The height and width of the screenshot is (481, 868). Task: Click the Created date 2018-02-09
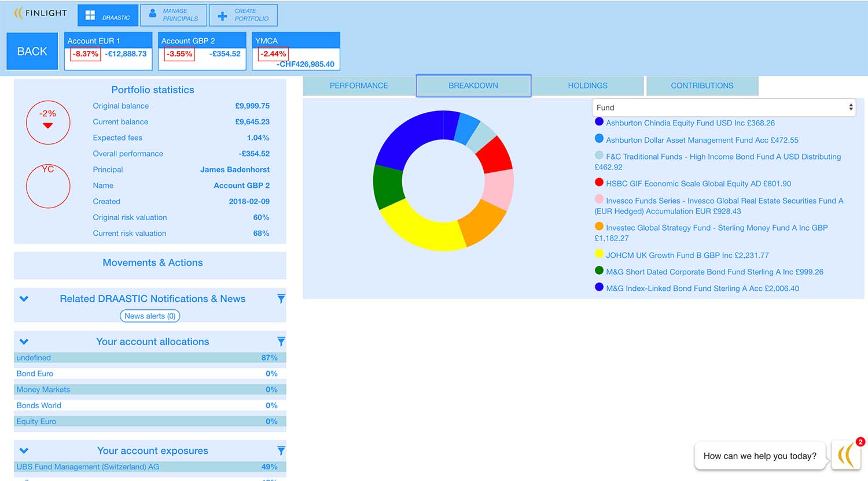[249, 202]
